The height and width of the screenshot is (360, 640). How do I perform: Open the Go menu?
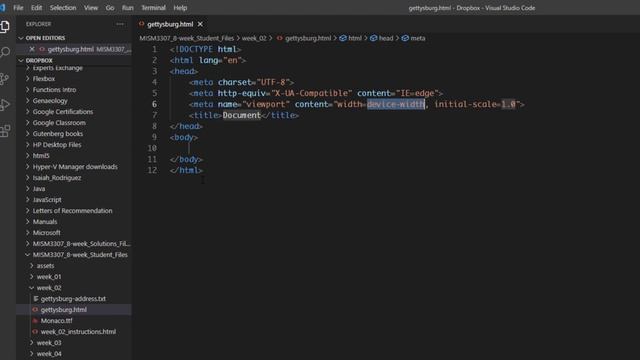click(110, 8)
